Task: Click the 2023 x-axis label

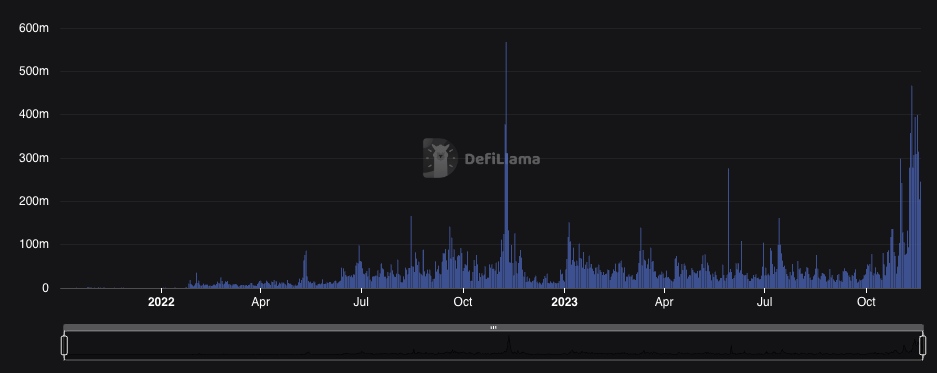Action: (564, 302)
